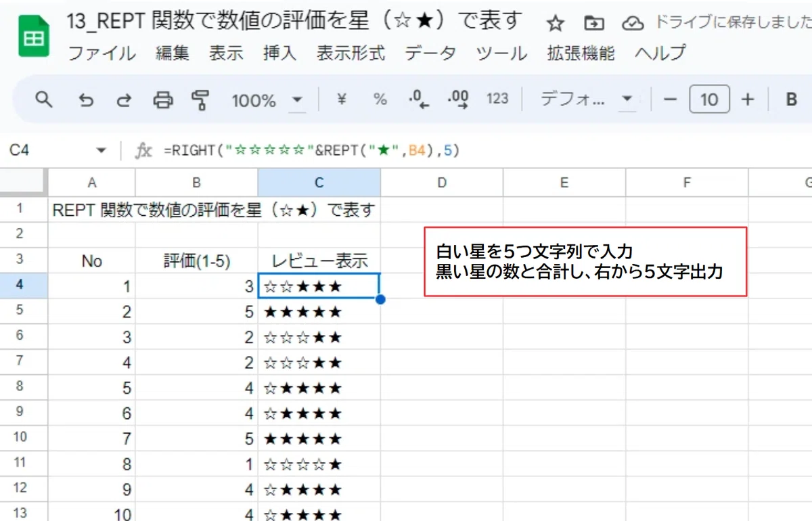
Task: Click the document title to rename it
Action: [x=294, y=22]
